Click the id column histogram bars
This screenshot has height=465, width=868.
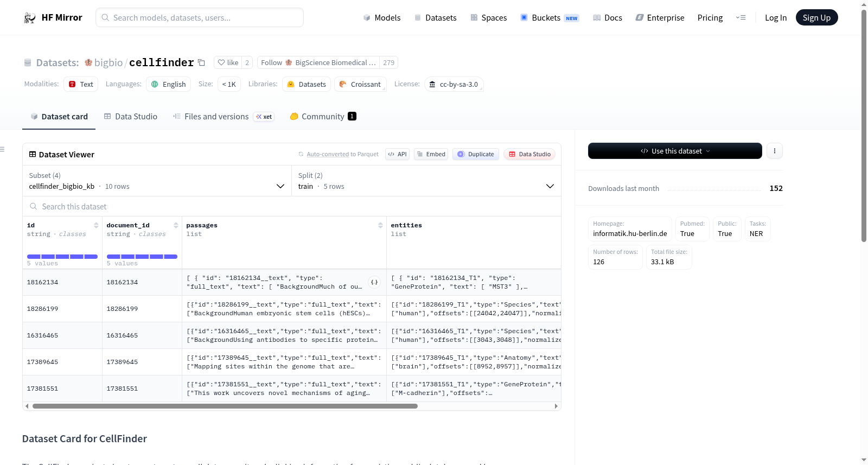tap(62, 257)
